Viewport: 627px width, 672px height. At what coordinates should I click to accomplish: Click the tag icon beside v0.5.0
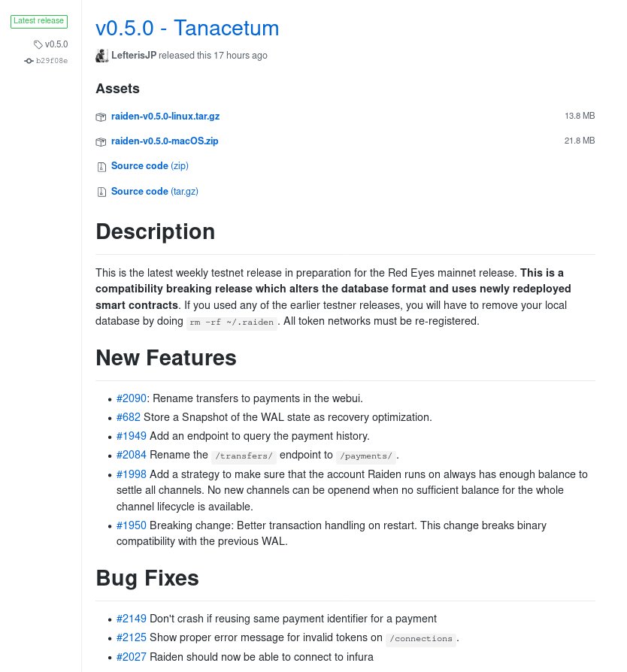(38, 44)
